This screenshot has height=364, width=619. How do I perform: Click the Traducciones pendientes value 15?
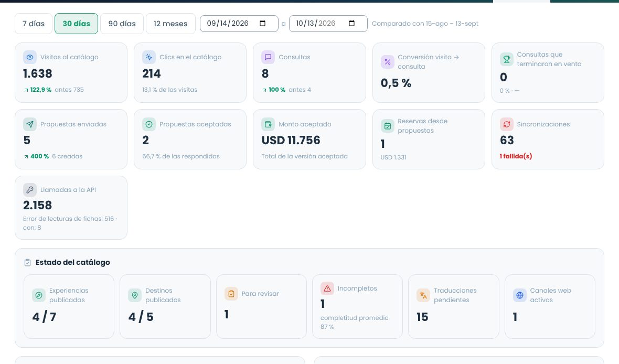(x=422, y=317)
